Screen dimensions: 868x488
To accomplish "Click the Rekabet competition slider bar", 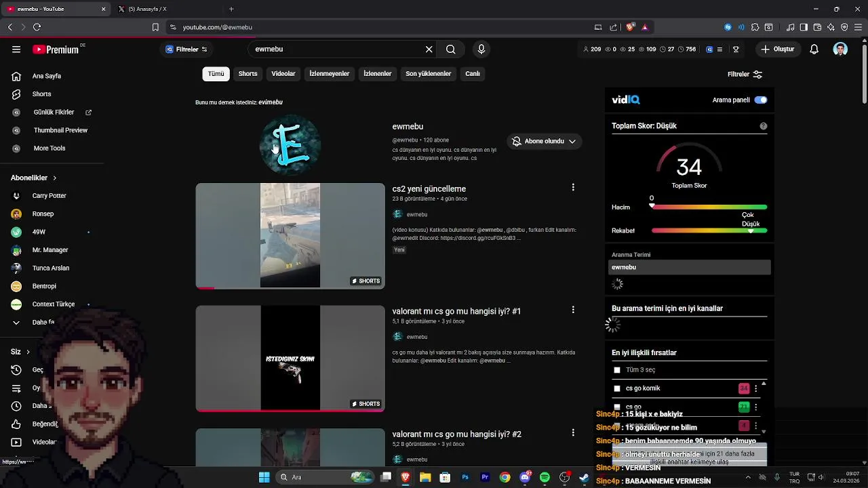I will coord(709,230).
